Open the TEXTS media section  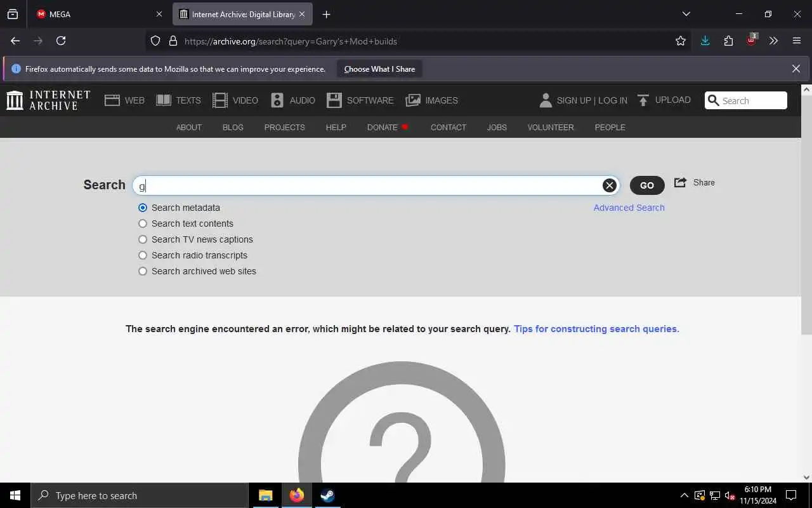point(178,100)
